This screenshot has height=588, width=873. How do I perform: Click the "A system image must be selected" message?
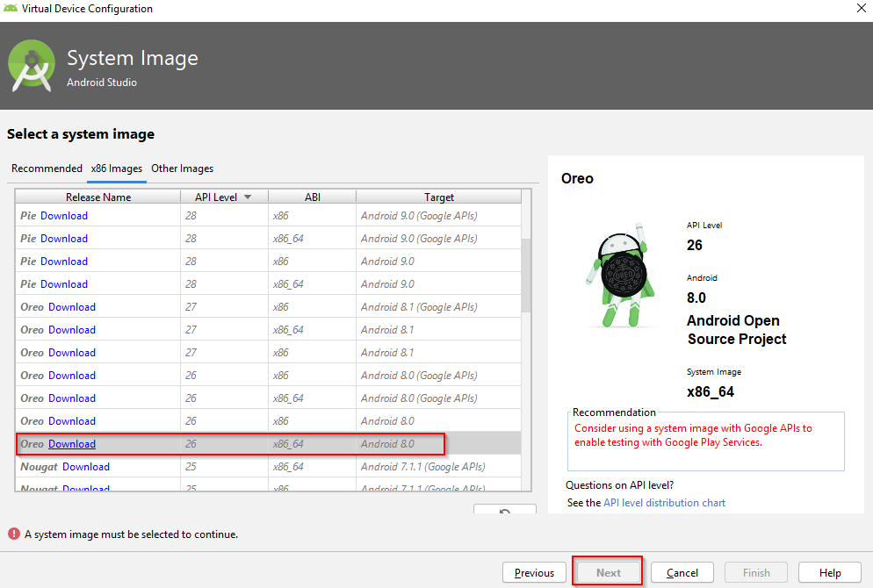132,534
